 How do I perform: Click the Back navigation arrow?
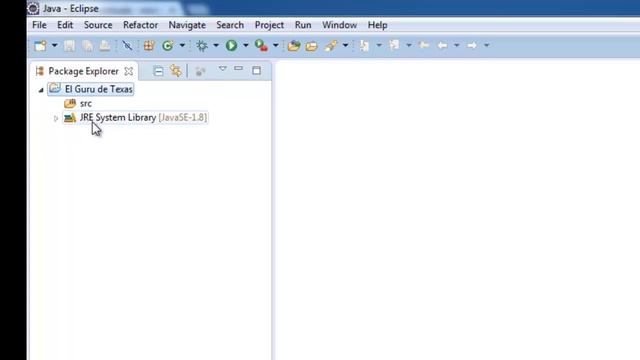coord(442,45)
